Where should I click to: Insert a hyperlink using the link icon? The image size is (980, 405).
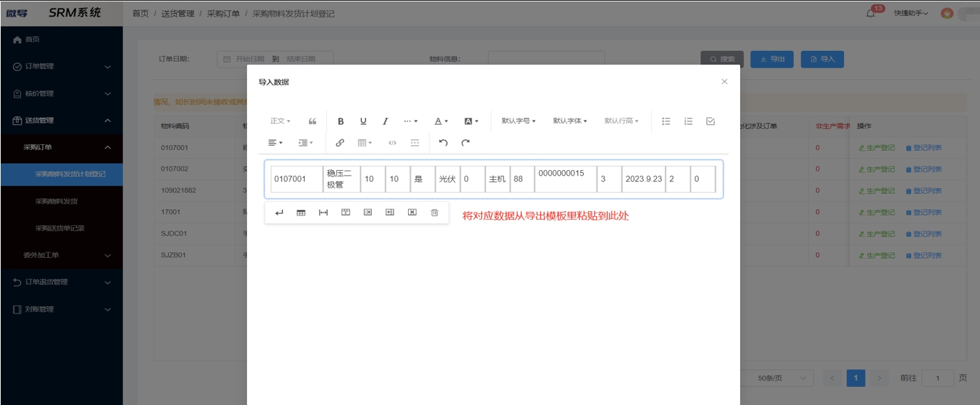340,143
